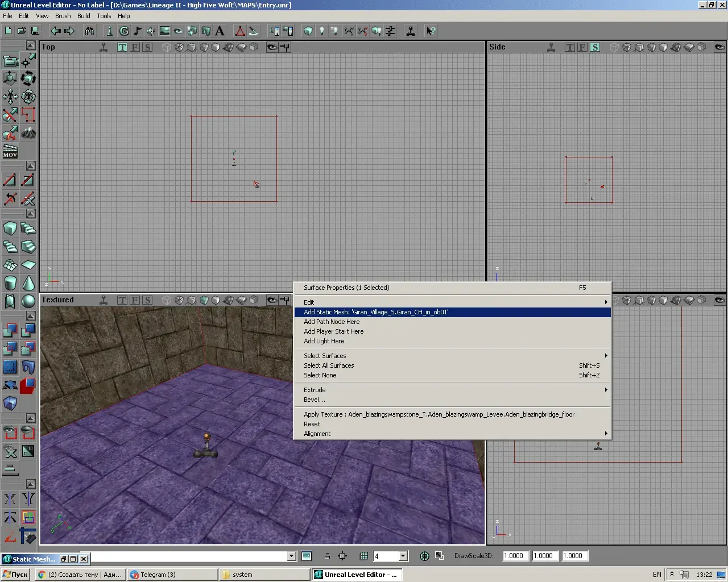The image size is (728, 582).
Task: Choose Add Static Mesh Giran_CH_in_ob01
Action: 453,312
